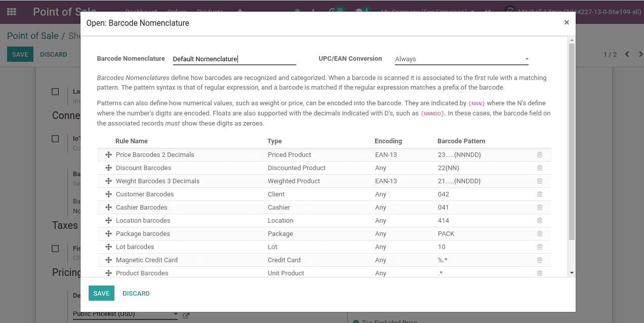Save the Barcode Nomenclature dialog
This screenshot has width=644, height=323.
coord(101,294)
